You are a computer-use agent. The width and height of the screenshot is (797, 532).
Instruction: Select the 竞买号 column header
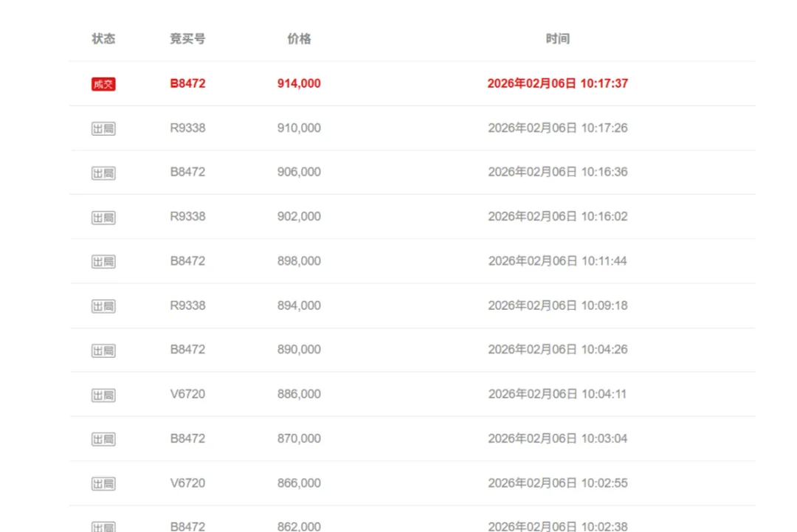point(187,38)
